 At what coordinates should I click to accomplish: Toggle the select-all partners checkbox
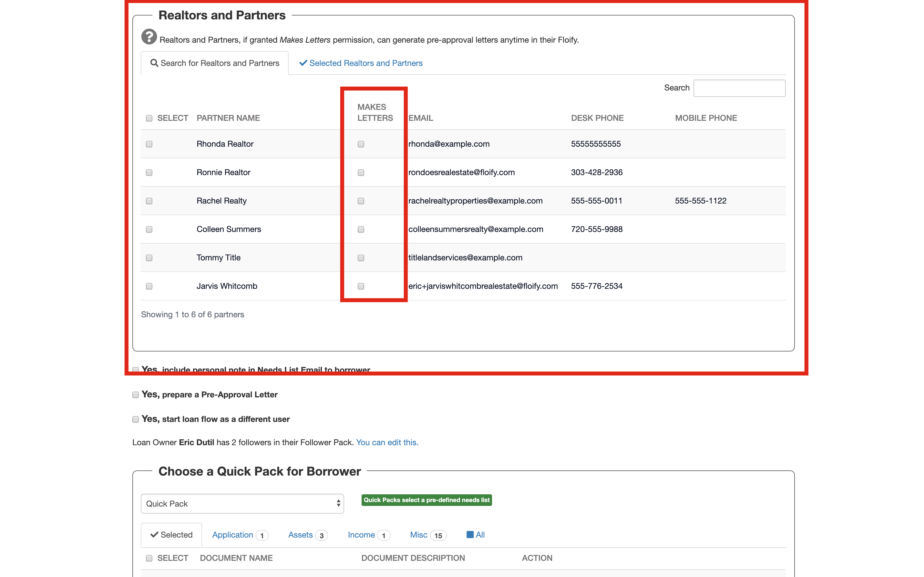pos(149,118)
